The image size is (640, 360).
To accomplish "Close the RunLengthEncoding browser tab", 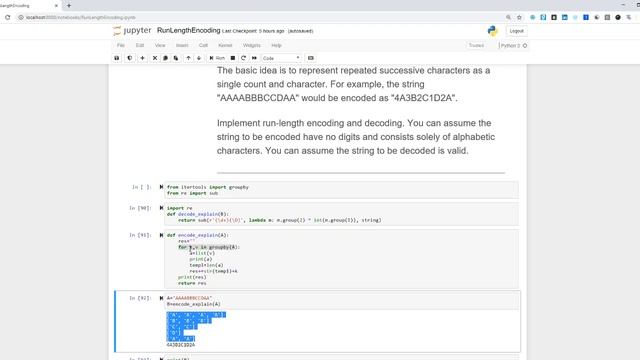I will tap(56, 6).
